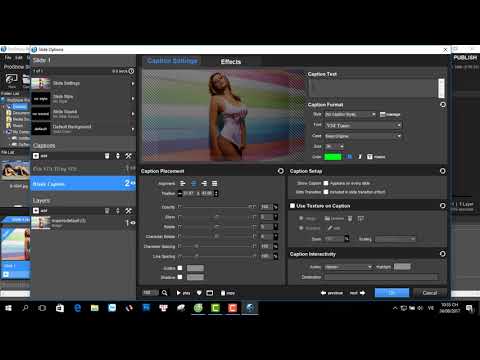The width and height of the screenshot is (480, 360).
Task: Open caption Style dropdown
Action: [351, 114]
